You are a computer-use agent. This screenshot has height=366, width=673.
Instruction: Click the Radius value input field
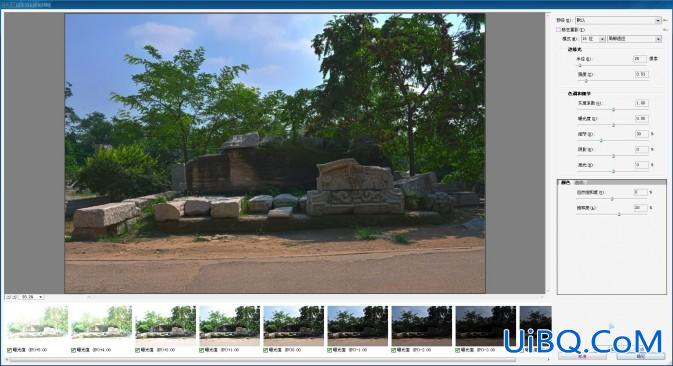click(x=640, y=59)
